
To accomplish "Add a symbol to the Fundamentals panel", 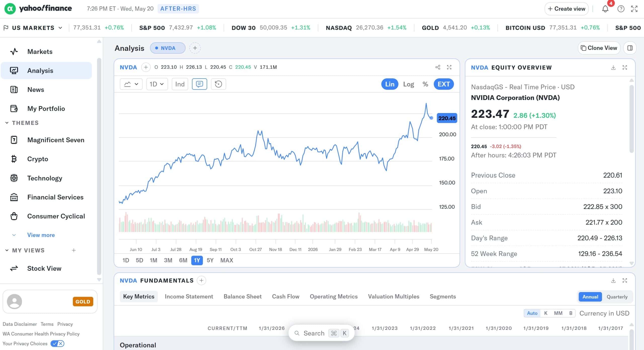I will (201, 281).
